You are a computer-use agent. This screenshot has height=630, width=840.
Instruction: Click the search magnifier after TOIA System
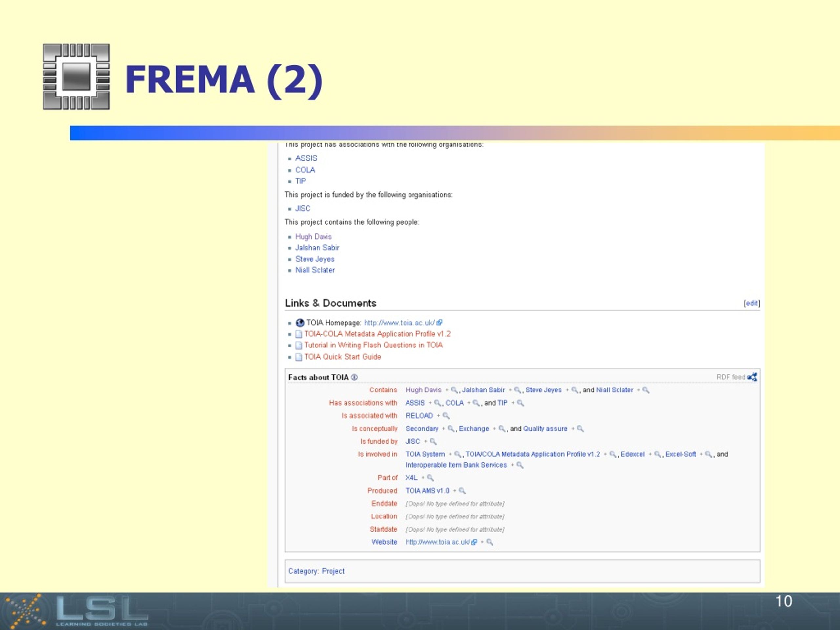pyautogui.click(x=458, y=454)
